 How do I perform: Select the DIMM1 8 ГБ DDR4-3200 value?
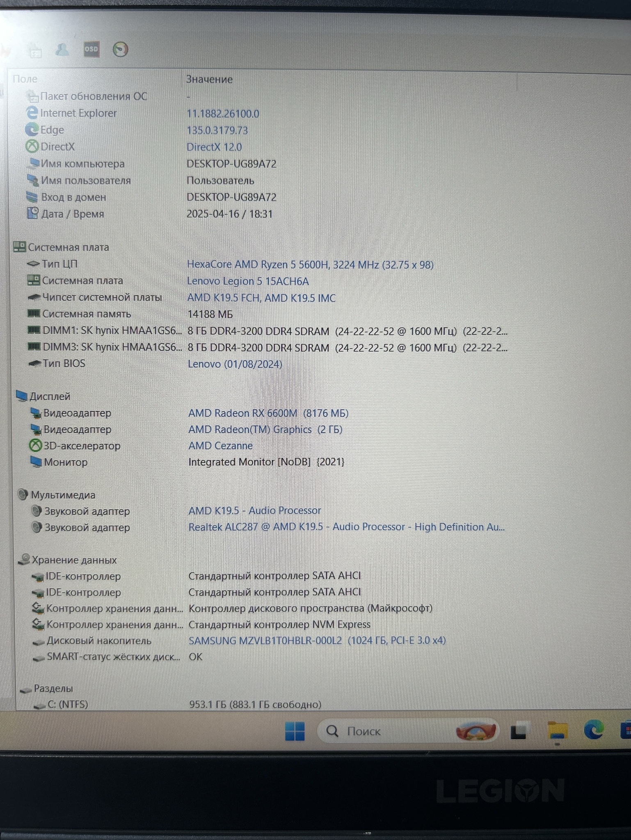point(348,331)
